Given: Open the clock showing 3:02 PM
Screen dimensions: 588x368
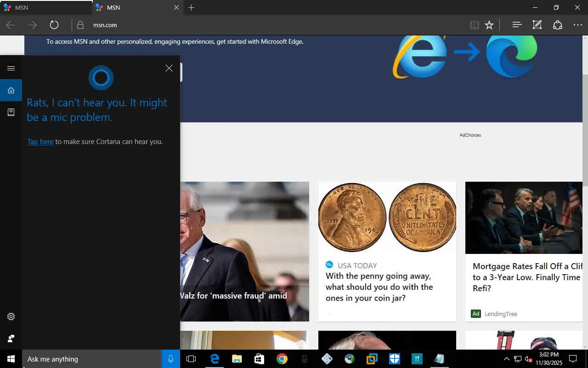Looking at the screenshot, I should [x=549, y=359].
